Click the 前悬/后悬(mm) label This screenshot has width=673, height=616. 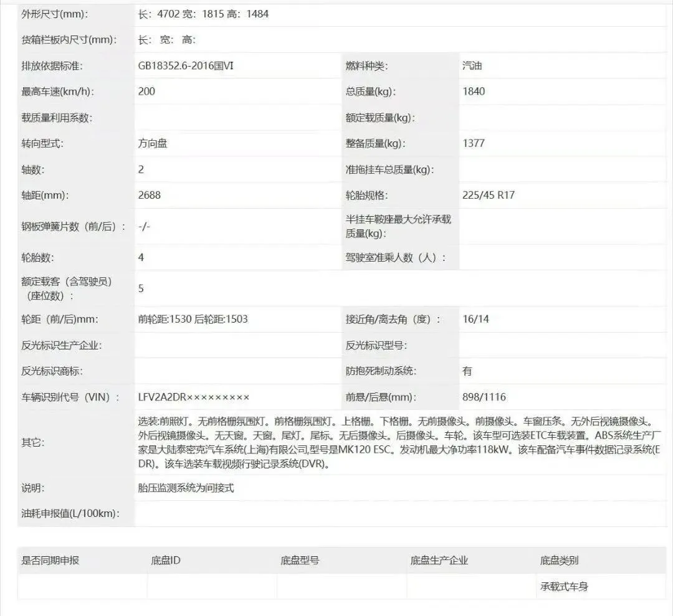point(381,397)
